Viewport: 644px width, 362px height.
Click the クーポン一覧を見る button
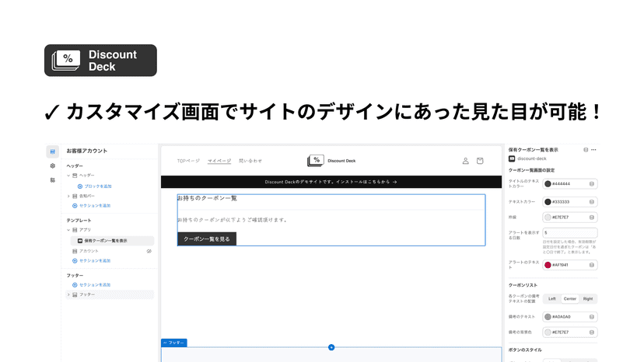[x=207, y=238]
